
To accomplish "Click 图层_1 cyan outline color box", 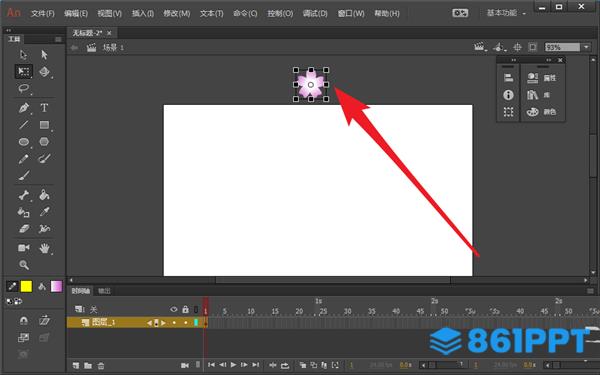I will (x=196, y=323).
